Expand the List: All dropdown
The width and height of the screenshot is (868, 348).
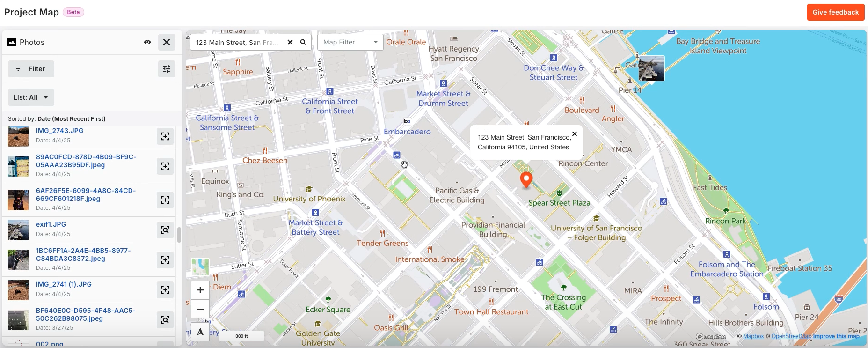31,97
